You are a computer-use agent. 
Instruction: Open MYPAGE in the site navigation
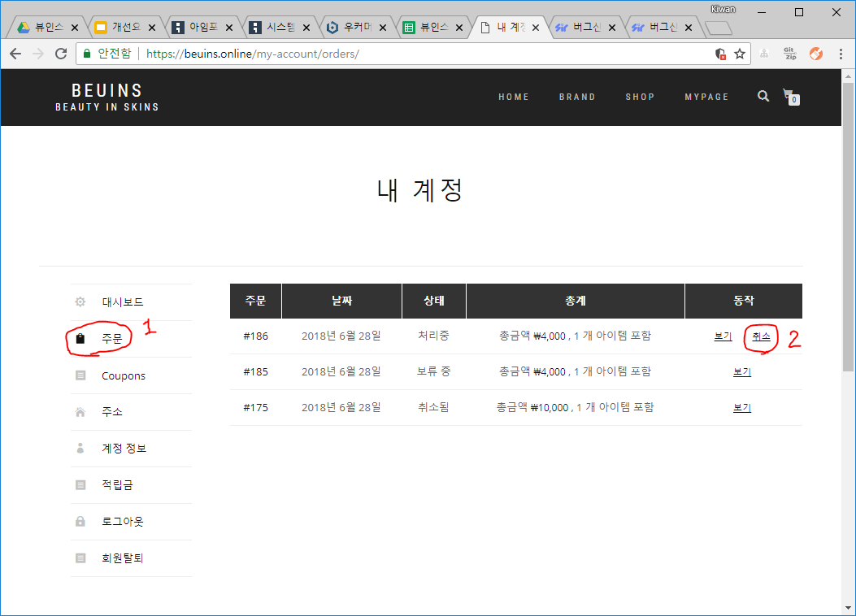[x=707, y=97]
